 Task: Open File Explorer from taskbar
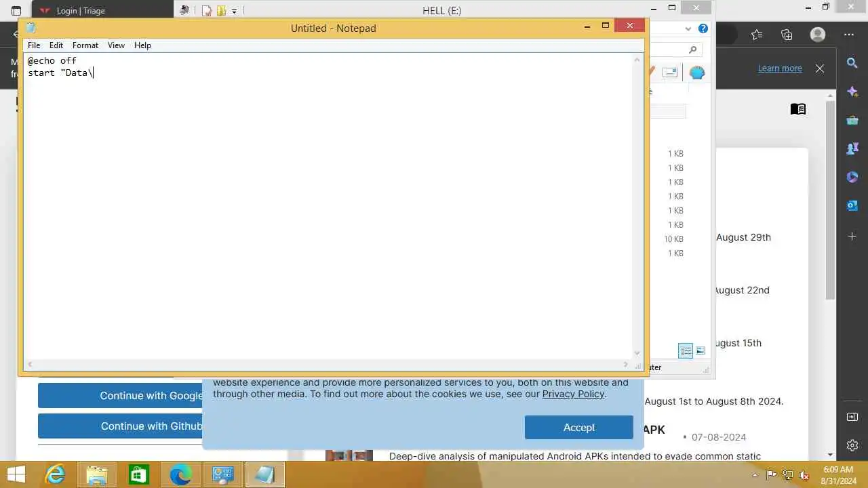coord(97,475)
